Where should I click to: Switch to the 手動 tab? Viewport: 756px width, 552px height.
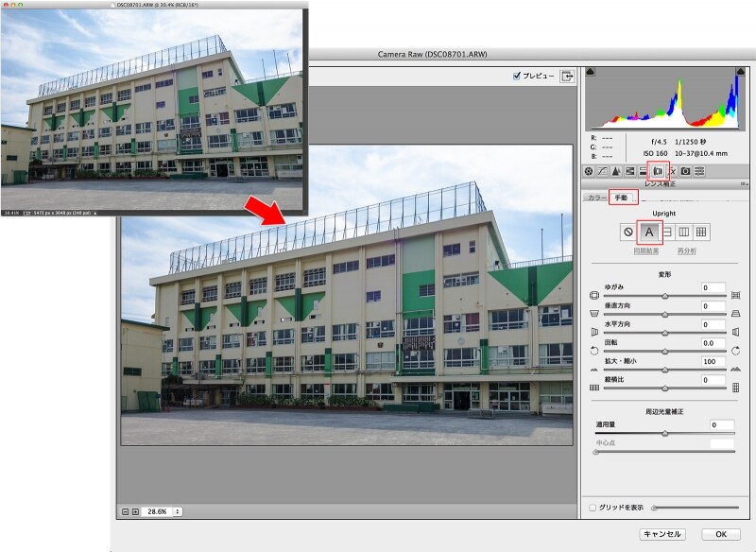tap(622, 198)
